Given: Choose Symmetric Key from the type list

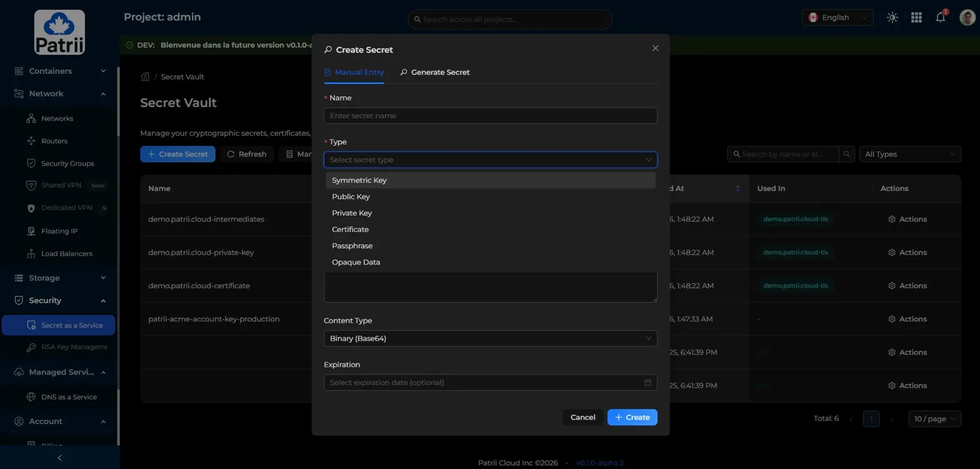Looking at the screenshot, I should [x=490, y=180].
